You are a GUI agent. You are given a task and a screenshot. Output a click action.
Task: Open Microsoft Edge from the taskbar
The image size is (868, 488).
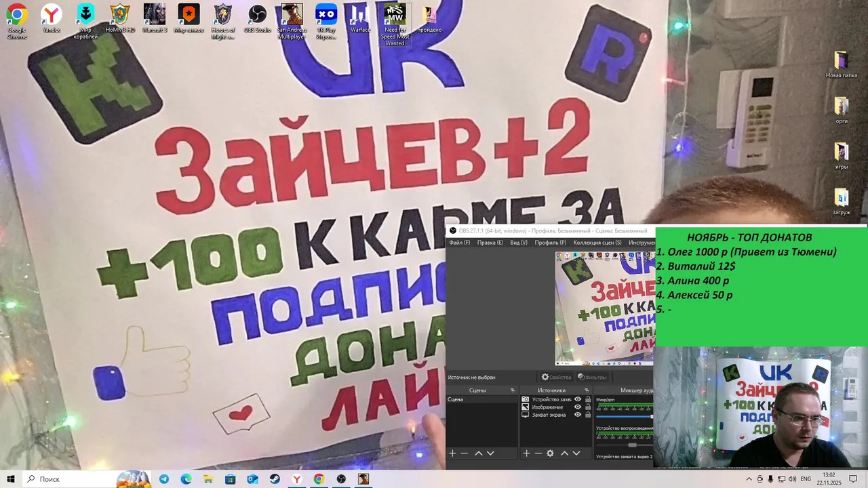point(186,479)
